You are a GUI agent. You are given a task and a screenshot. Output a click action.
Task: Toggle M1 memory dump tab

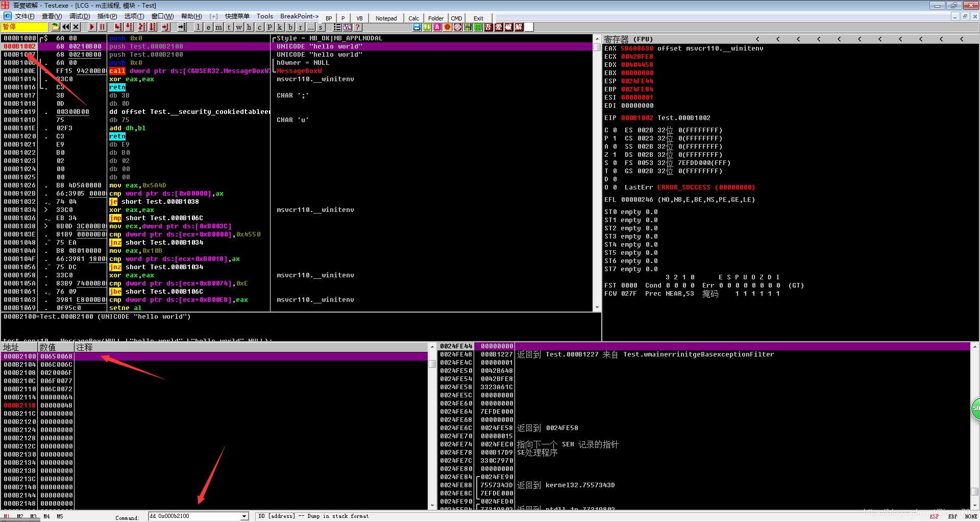[x=7, y=516]
